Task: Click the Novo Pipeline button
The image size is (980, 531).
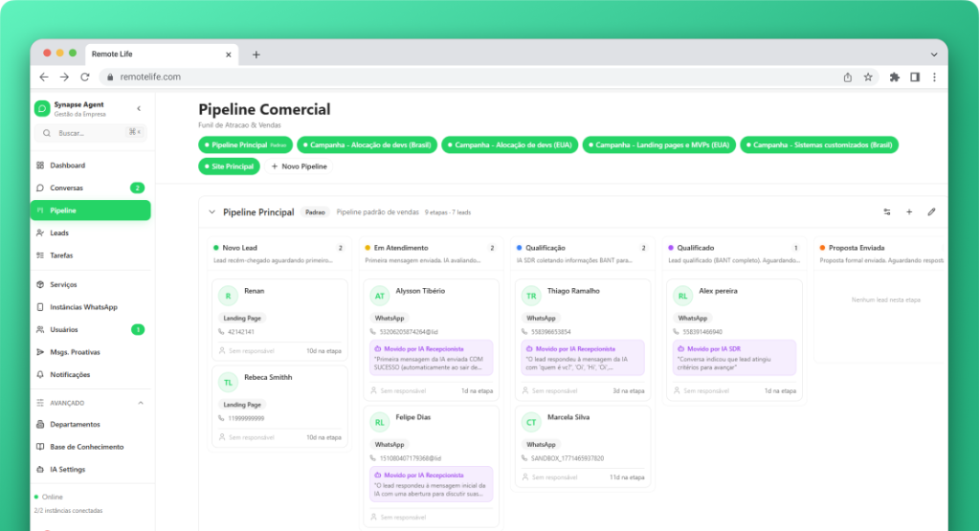Action: (299, 166)
